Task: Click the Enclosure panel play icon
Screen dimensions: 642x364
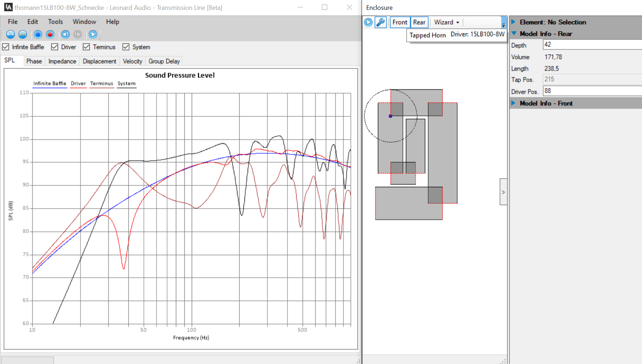Action: [x=368, y=22]
